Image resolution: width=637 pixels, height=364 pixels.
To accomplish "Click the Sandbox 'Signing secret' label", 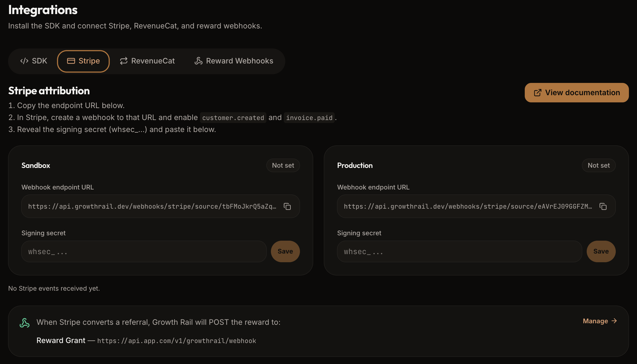I will click(x=43, y=233).
